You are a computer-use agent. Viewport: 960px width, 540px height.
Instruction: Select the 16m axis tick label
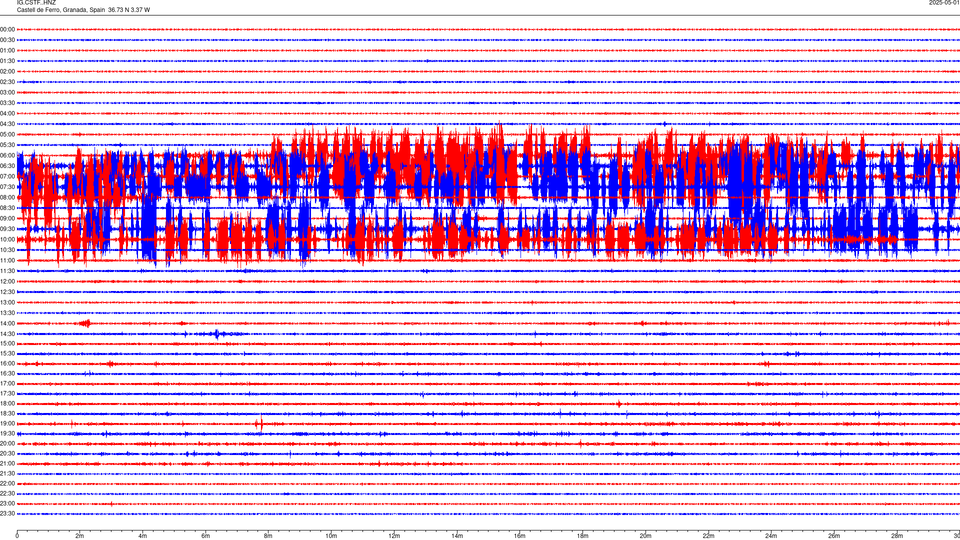coord(520,536)
